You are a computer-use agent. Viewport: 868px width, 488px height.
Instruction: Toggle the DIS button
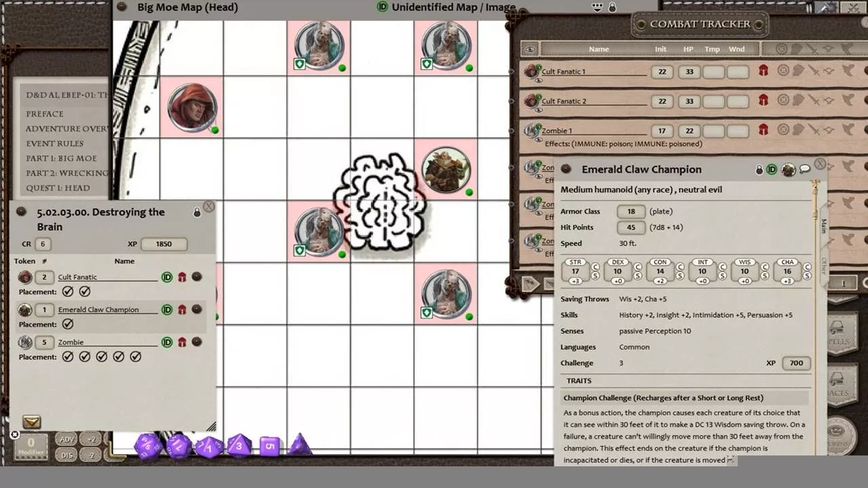(66, 455)
